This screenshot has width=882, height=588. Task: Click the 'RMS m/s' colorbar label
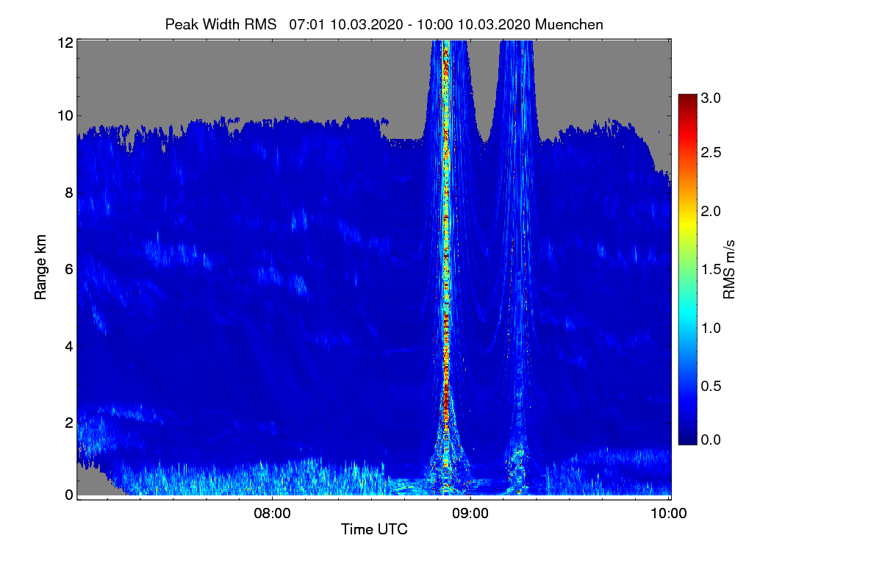coord(729,269)
